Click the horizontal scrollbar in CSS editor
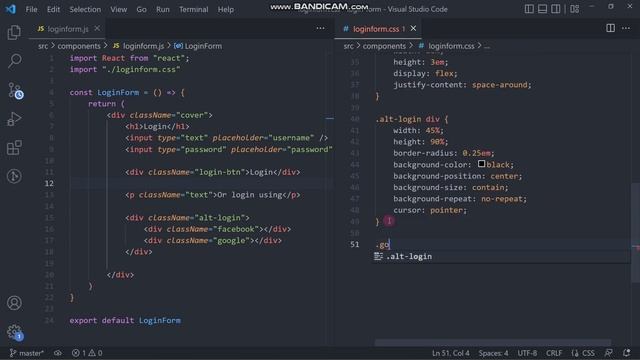 (x=493, y=342)
